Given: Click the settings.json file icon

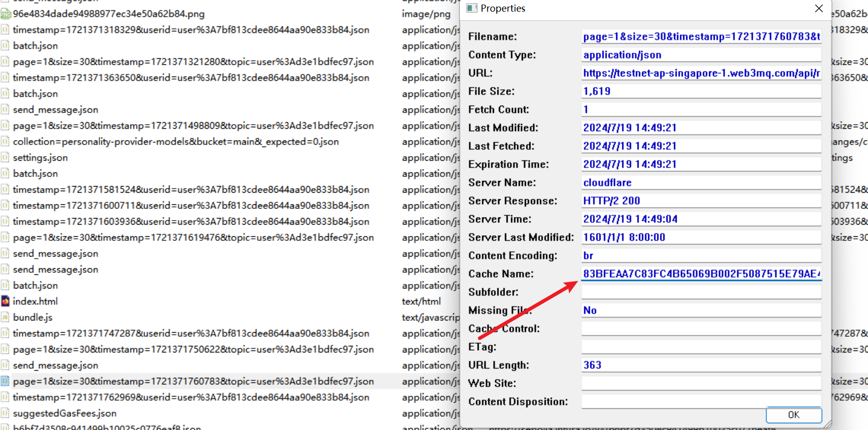Looking at the screenshot, I should click(x=6, y=158).
